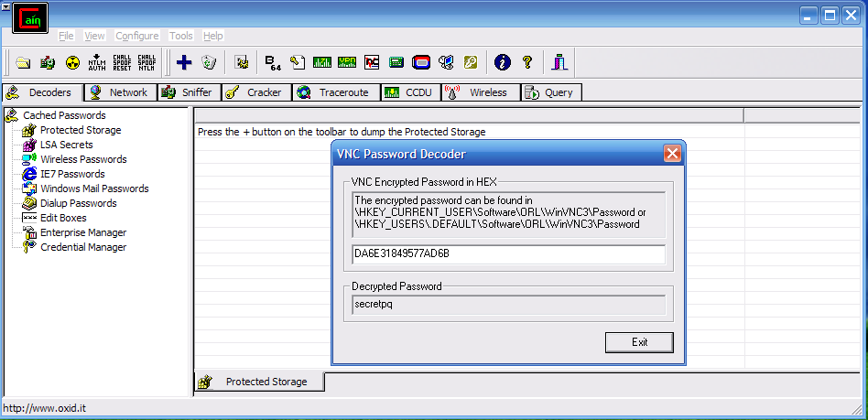Click the exit door toolbar icon
Image resolution: width=868 pixels, height=420 pixels.
[559, 62]
